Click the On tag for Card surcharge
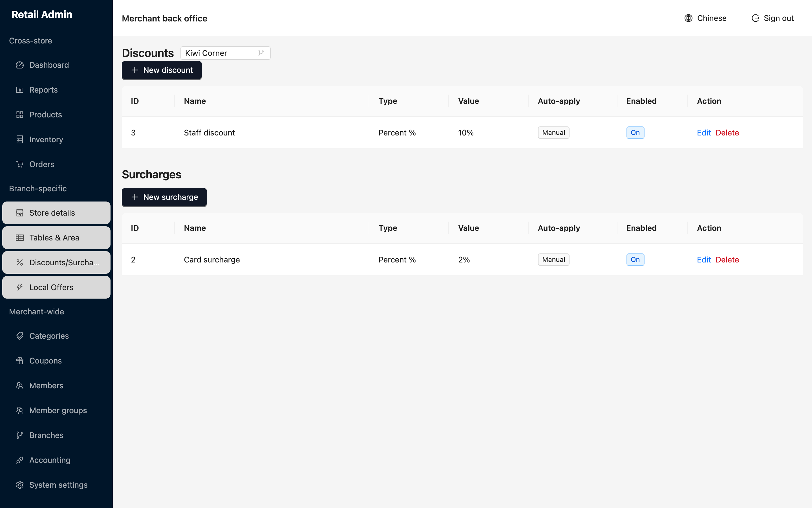 tap(635, 260)
